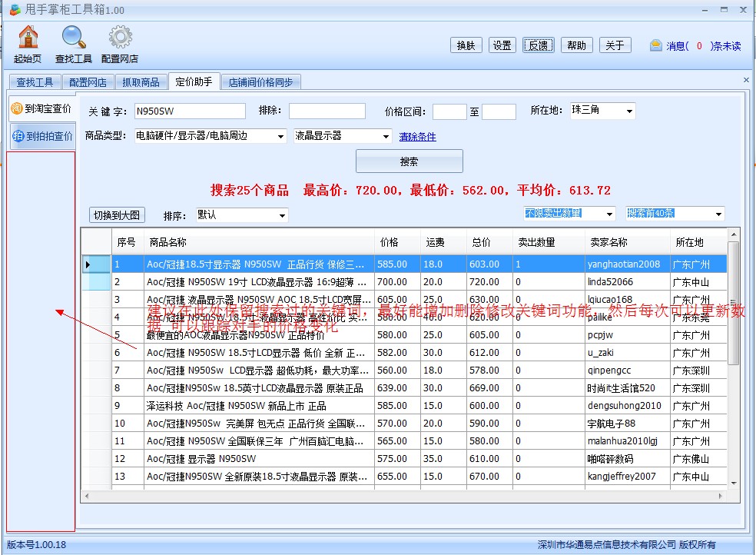Expand the 电脑硬件/显示器/电脑周边 category dropdown

(280, 137)
